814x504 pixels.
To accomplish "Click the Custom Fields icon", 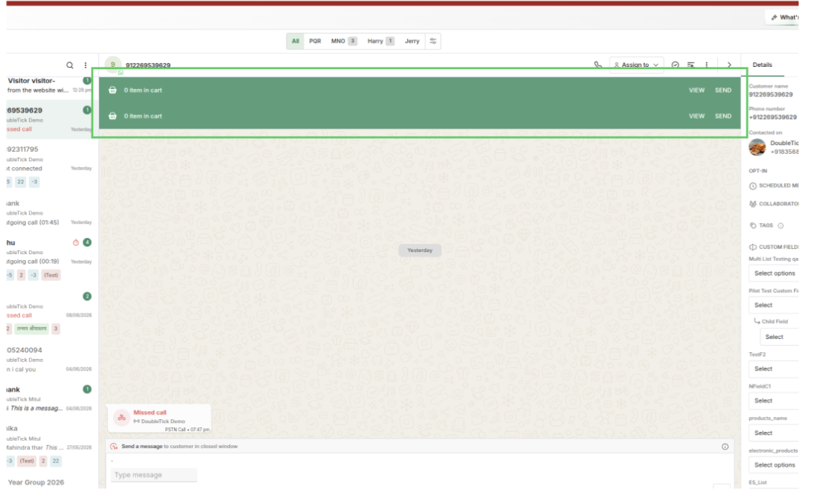I will click(x=753, y=248).
